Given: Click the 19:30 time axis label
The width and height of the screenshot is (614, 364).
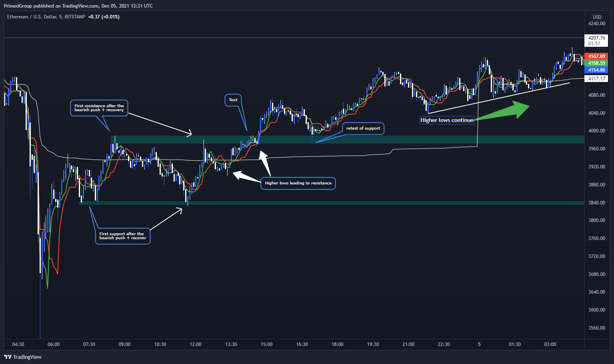Looking at the screenshot, I should [373, 344].
